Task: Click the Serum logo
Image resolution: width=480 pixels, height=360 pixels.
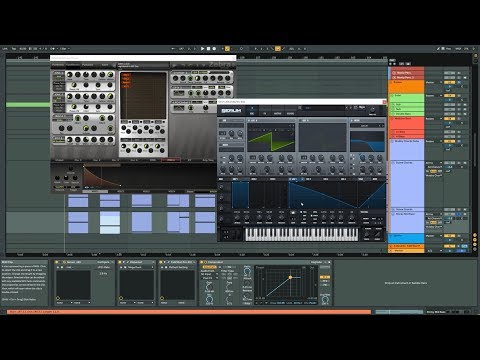Action: [231, 110]
